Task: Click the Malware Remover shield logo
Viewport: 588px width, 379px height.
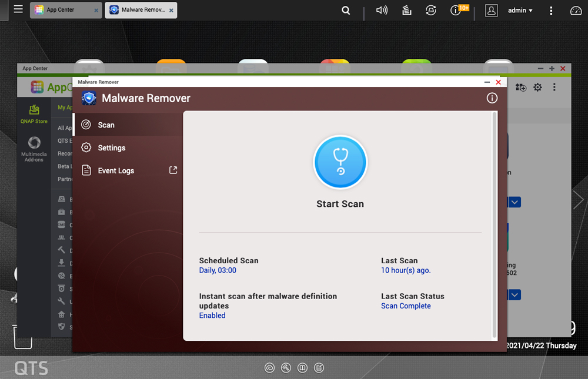Action: (89, 98)
